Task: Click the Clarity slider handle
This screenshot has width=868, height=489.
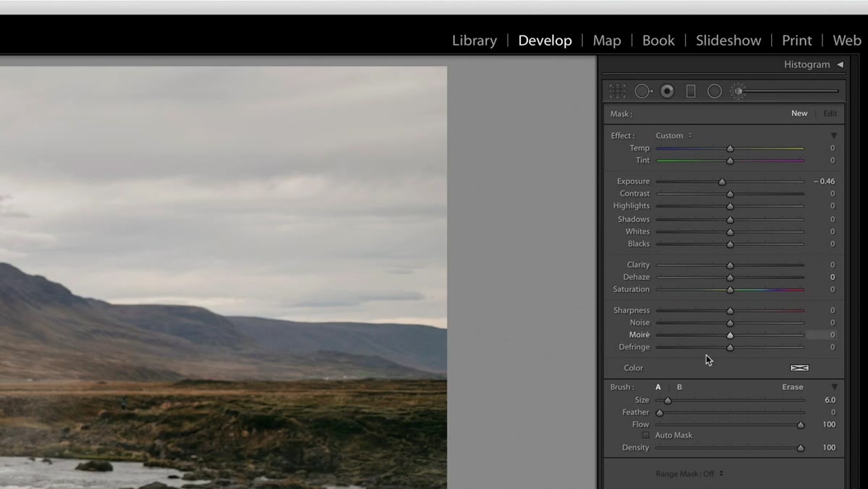Action: pos(730,265)
